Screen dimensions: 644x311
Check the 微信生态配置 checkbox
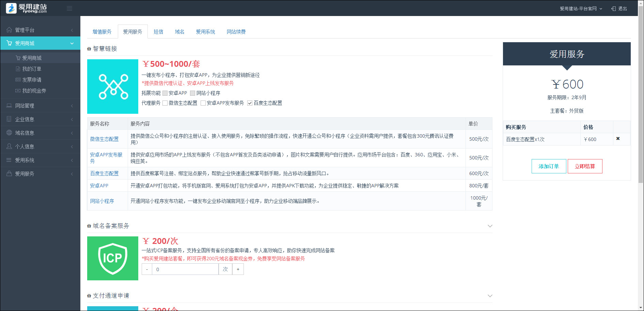point(165,103)
